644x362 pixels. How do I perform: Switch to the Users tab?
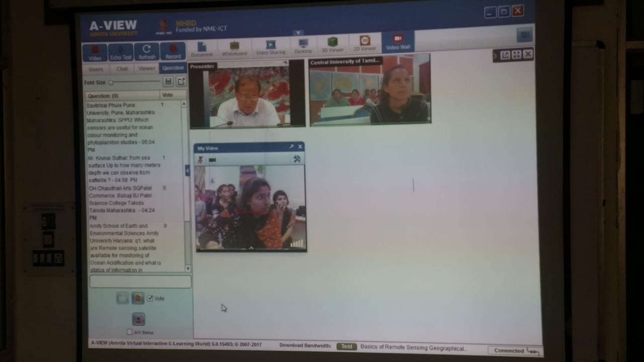(96, 69)
